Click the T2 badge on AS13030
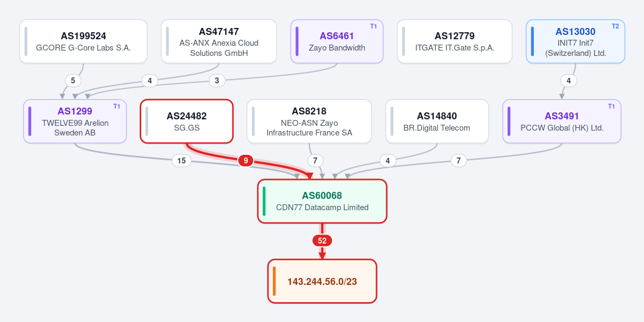Image resolution: width=644 pixels, height=322 pixels. (x=615, y=26)
